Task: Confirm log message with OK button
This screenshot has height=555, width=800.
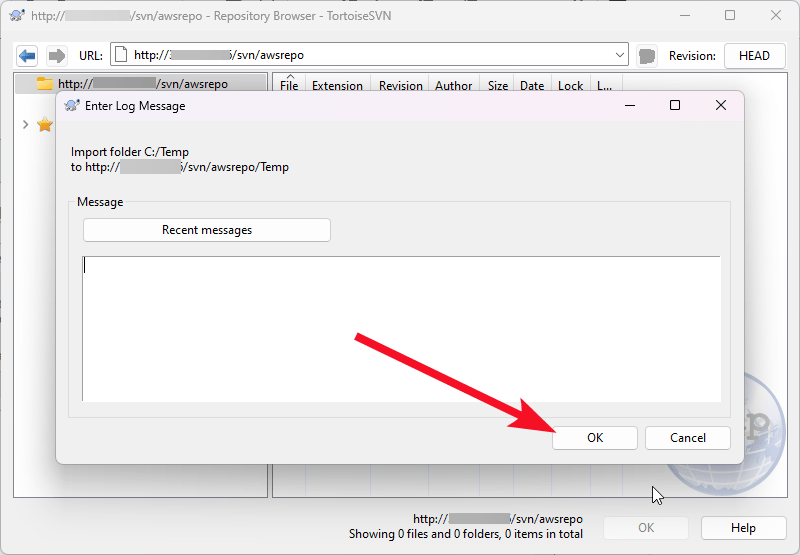Action: (x=595, y=438)
